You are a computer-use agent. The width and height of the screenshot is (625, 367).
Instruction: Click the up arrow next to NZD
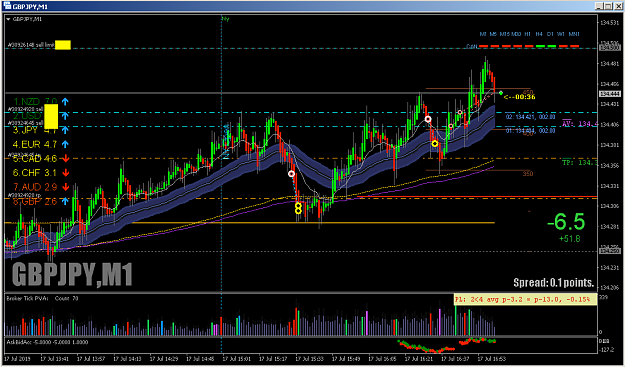[x=65, y=102]
